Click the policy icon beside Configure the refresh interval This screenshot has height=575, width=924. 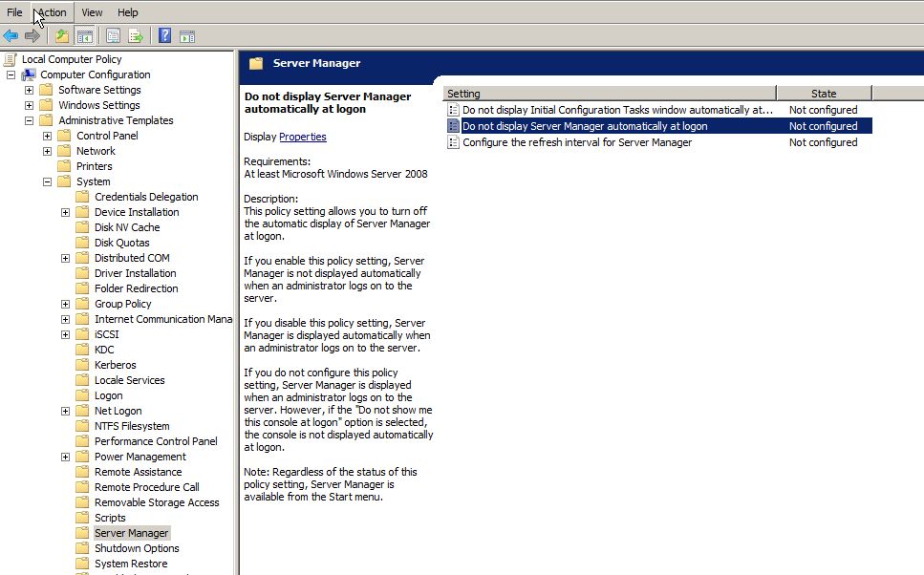point(453,142)
